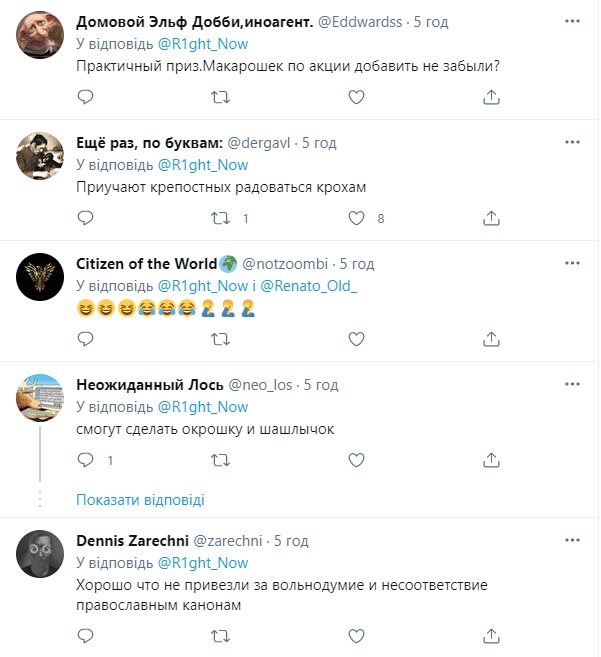Like Citizen of the World's emoji tweet

(x=357, y=339)
